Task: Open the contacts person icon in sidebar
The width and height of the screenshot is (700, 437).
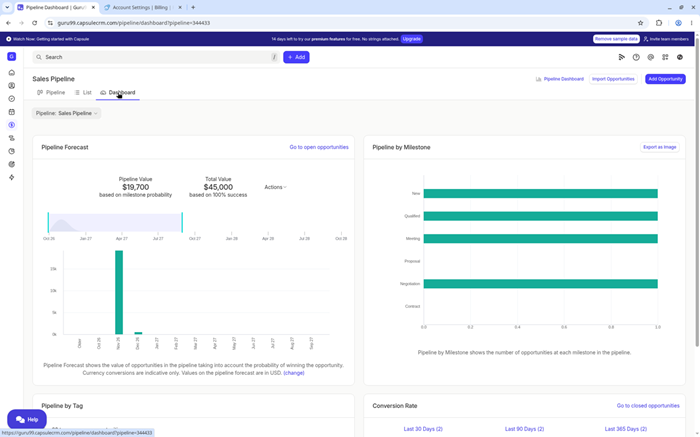Action: tap(12, 86)
